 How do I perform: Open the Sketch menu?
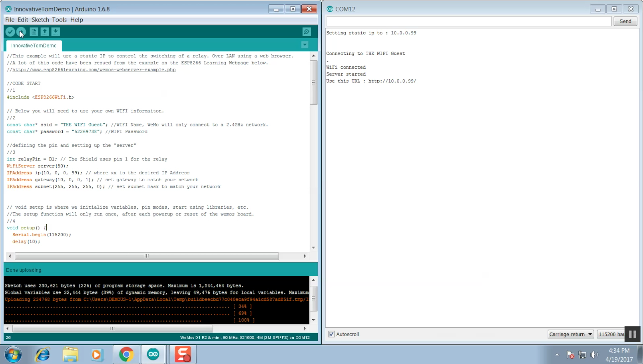(x=40, y=19)
